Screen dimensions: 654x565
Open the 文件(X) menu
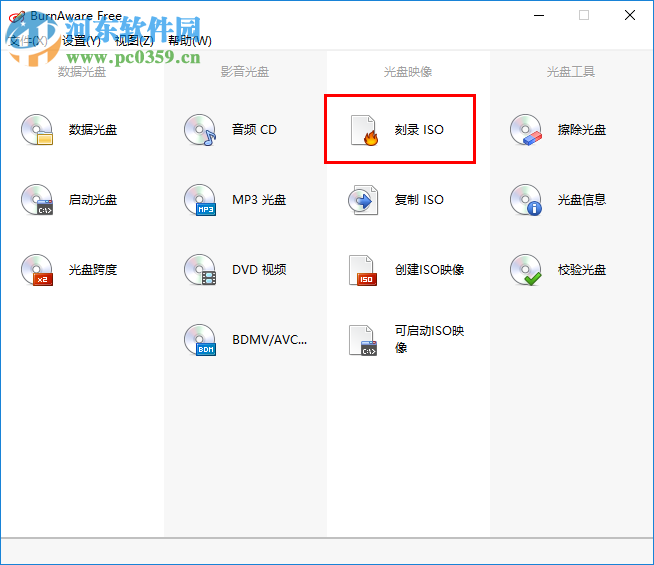point(28,40)
